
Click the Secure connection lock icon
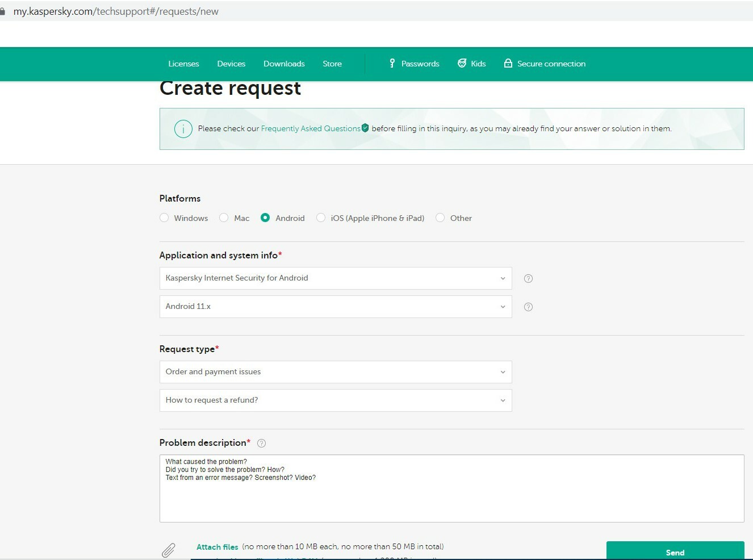point(508,63)
